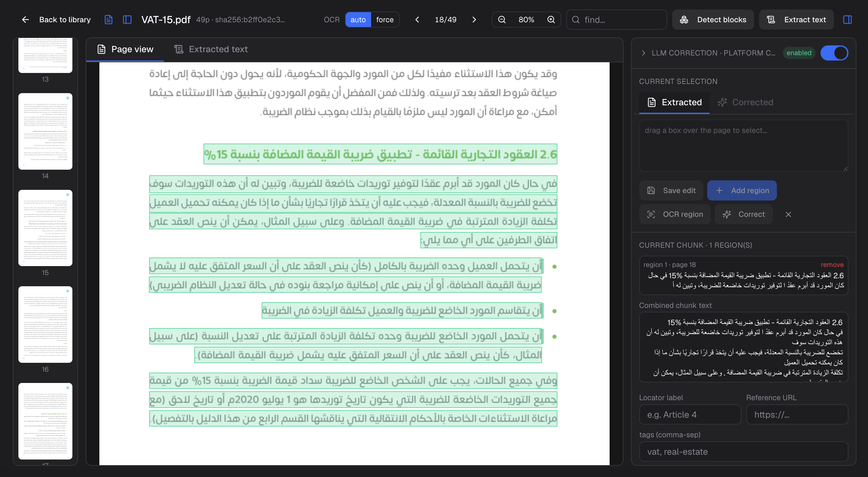The image size is (868, 477).
Task: Click the Detect blocks button
Action: tap(713, 20)
